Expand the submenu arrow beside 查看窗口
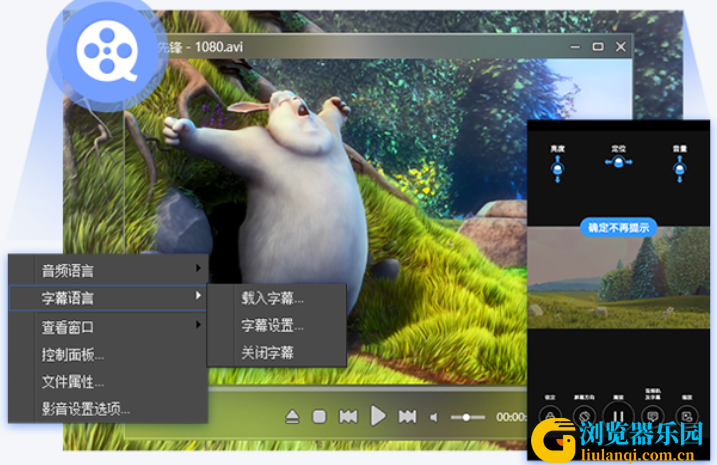The height and width of the screenshot is (465, 717). (198, 324)
